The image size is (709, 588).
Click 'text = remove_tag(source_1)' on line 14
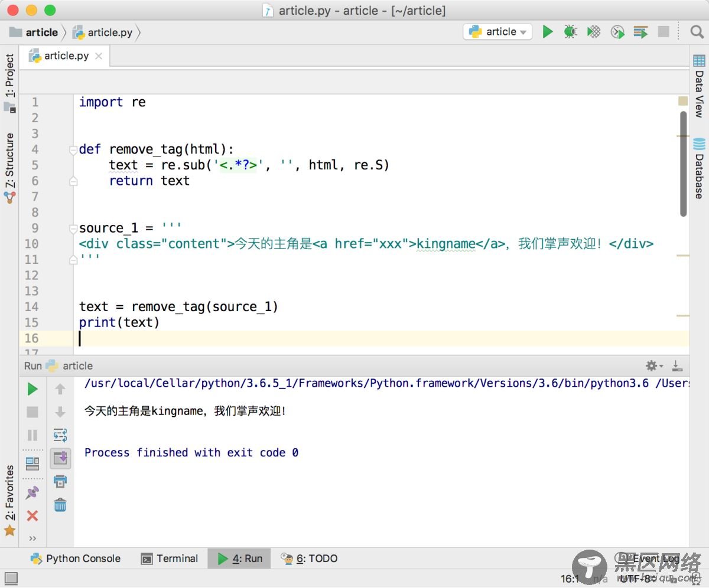click(178, 307)
